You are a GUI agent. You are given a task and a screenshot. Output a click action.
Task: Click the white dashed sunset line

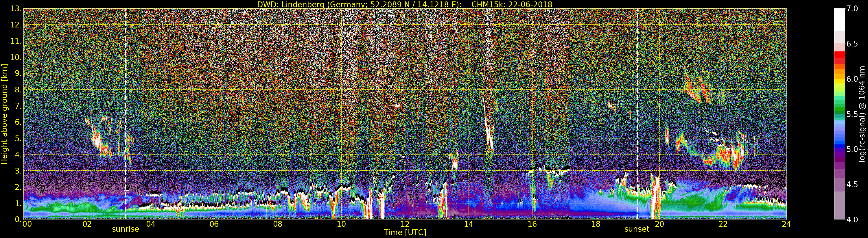[x=637, y=114]
